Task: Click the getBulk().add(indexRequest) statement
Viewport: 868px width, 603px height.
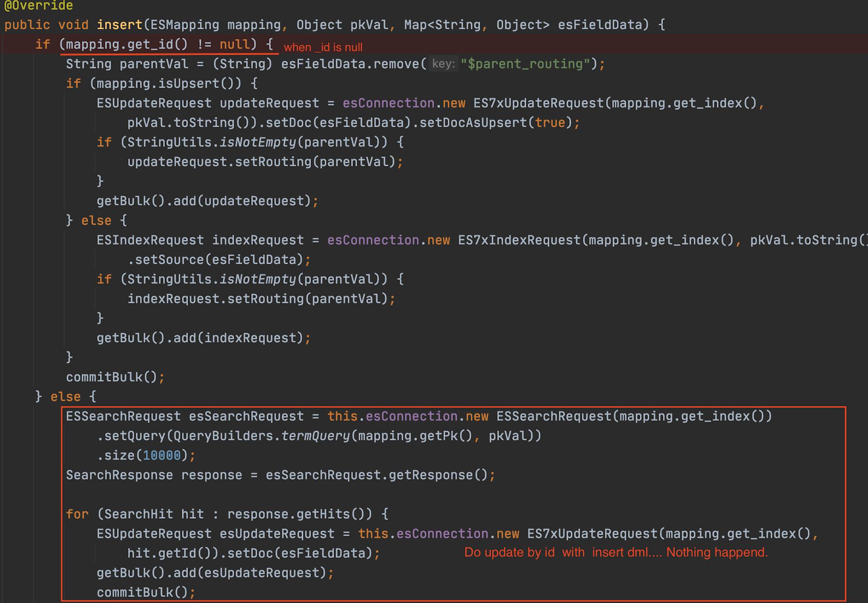Action: 203,337
